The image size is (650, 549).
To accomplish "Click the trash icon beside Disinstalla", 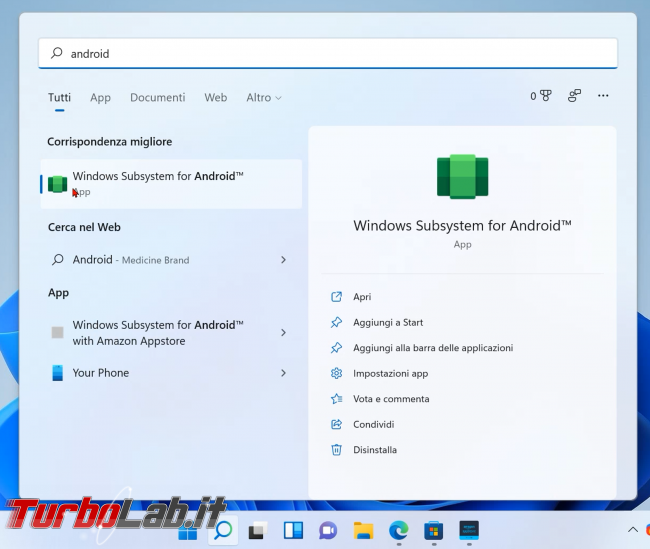I will (336, 450).
